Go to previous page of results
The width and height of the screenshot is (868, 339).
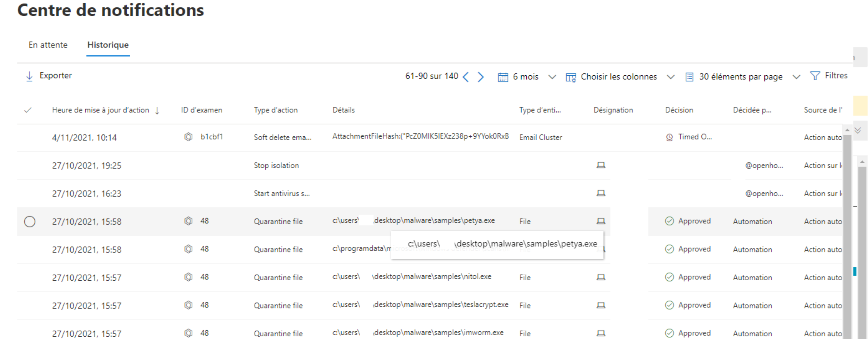click(466, 77)
